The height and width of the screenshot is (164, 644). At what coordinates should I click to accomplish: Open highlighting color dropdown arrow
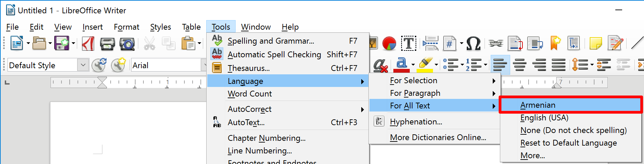pos(436,64)
